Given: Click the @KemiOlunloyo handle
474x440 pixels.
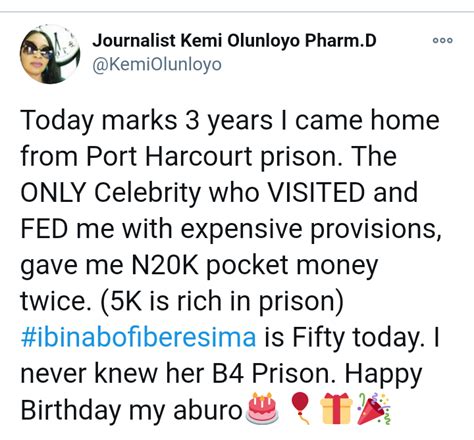Looking at the screenshot, I should pos(157,64).
